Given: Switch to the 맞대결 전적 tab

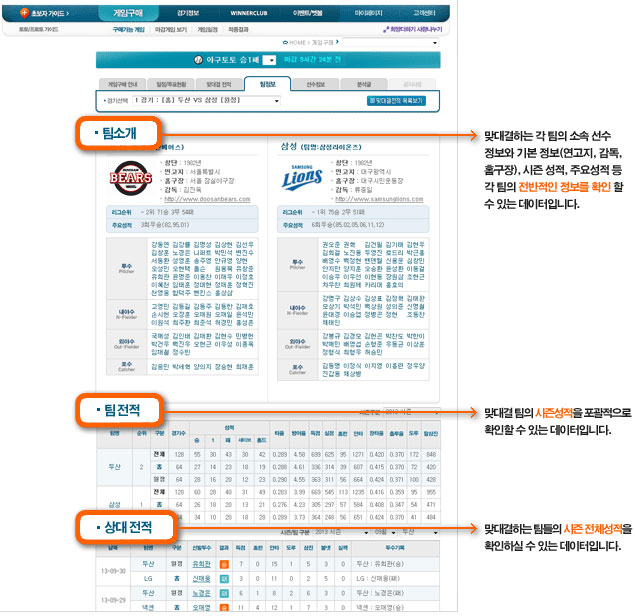Looking at the screenshot, I should 219,84.
